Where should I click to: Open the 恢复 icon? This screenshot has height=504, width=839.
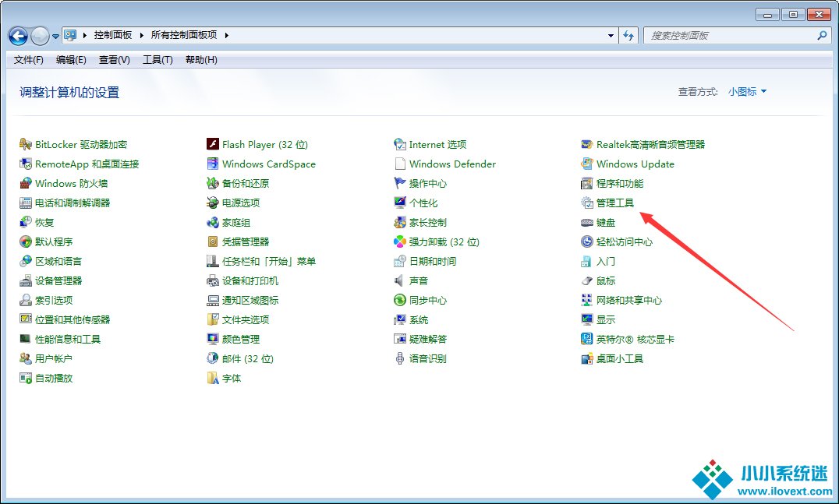coord(26,222)
